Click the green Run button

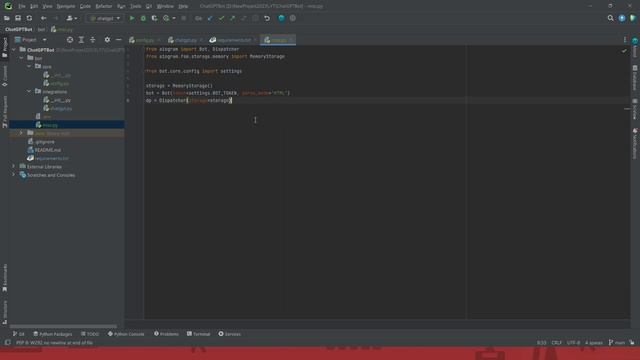click(x=132, y=18)
